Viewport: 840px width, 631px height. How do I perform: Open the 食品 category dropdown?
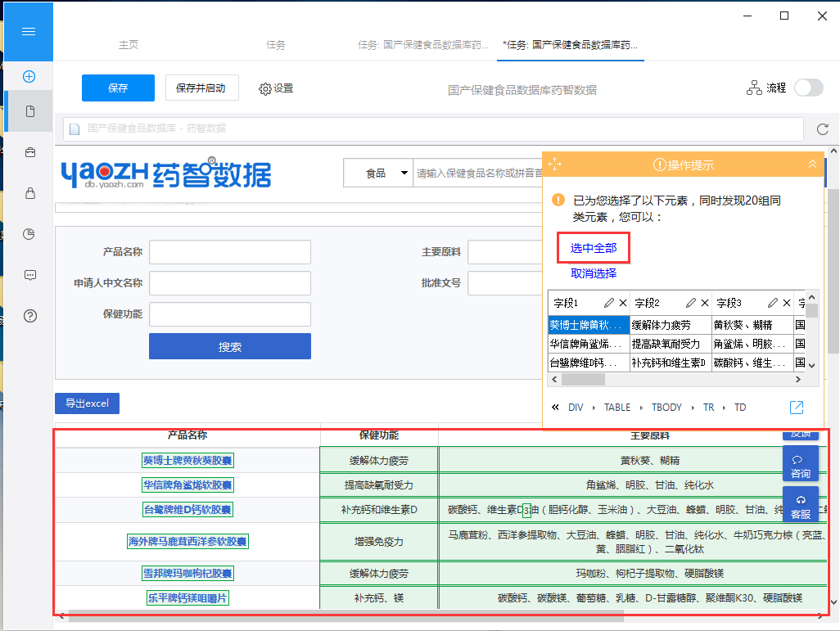378,173
